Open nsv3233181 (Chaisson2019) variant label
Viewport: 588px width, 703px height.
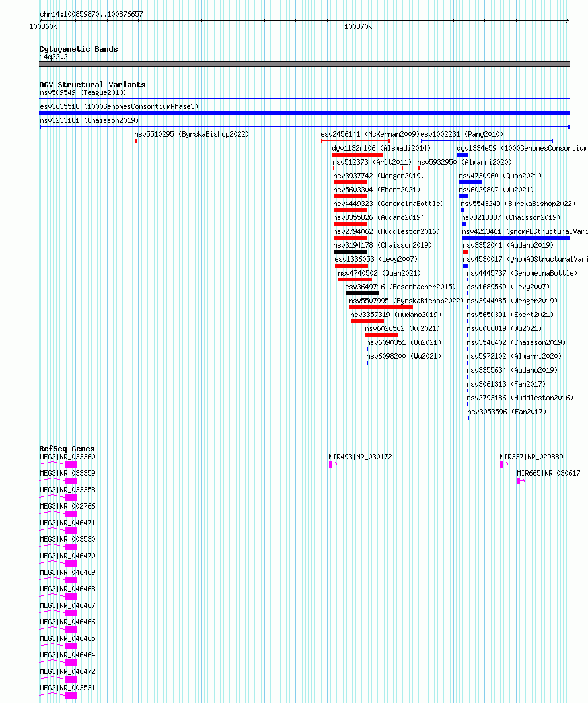(89, 121)
